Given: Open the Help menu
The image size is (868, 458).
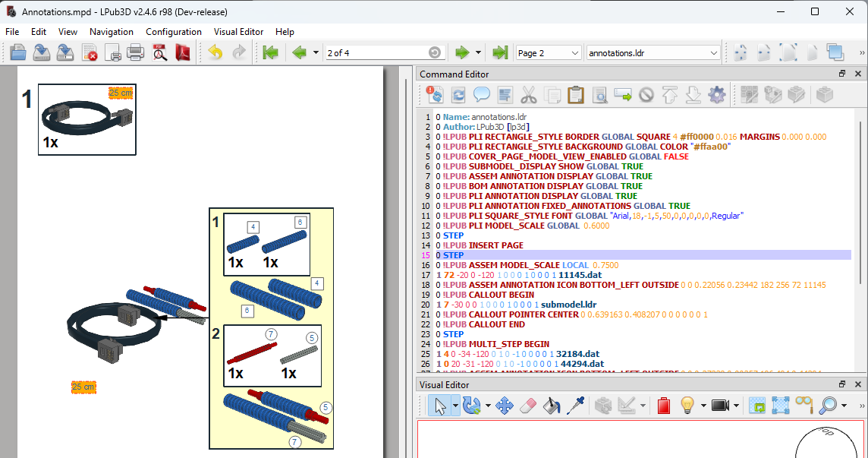Looking at the screenshot, I should point(285,32).
